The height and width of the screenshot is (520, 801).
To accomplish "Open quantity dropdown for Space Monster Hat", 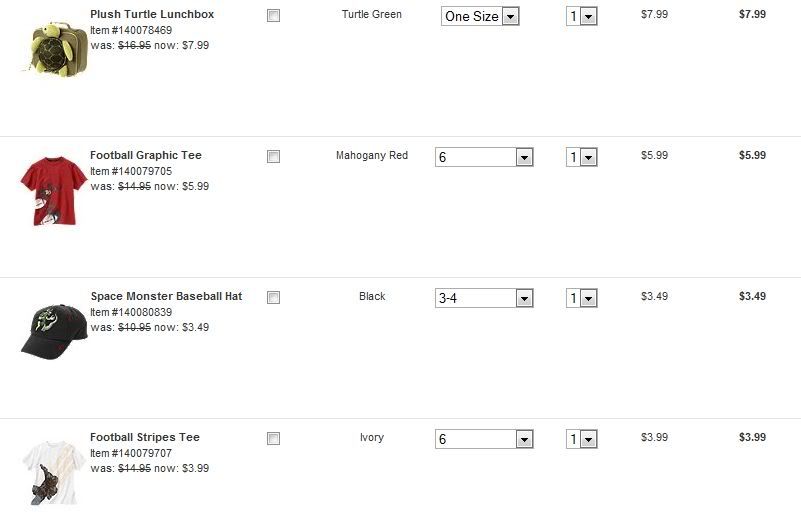I will pos(582,298).
